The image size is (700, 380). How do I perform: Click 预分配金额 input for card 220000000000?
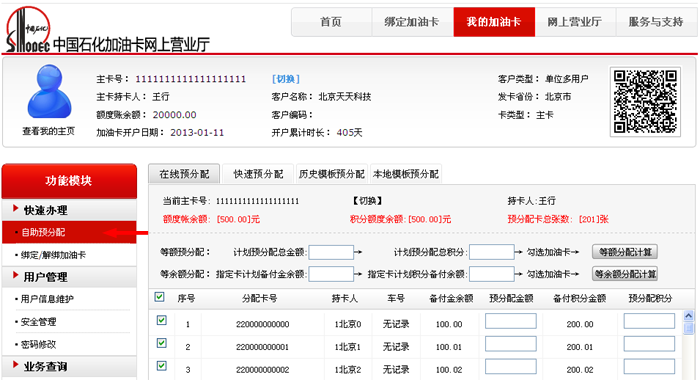[x=511, y=321]
